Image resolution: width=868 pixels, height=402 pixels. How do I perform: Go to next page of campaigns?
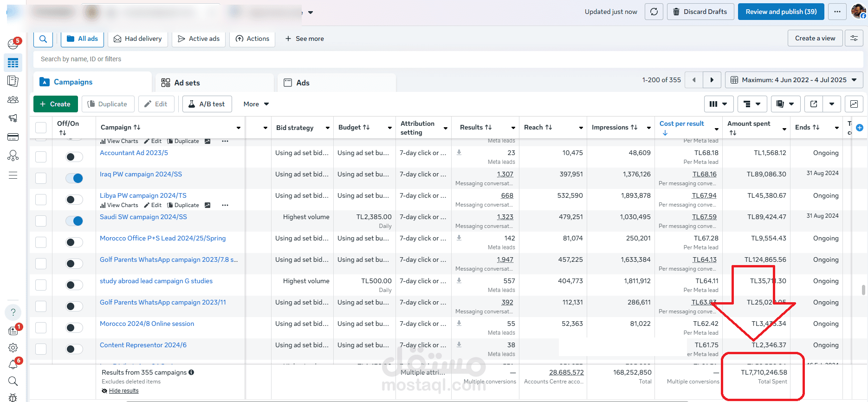[x=712, y=80]
